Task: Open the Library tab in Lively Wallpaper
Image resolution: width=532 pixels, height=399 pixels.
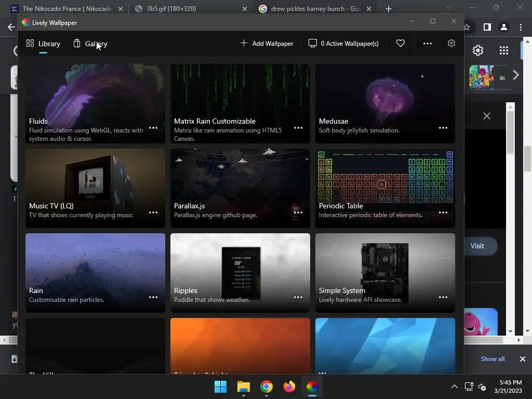Action: tap(43, 44)
